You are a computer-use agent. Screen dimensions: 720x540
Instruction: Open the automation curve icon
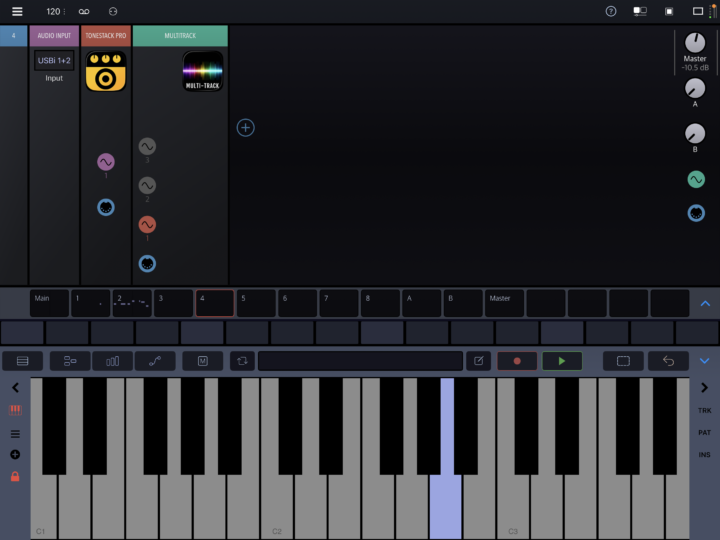pyautogui.click(x=155, y=361)
